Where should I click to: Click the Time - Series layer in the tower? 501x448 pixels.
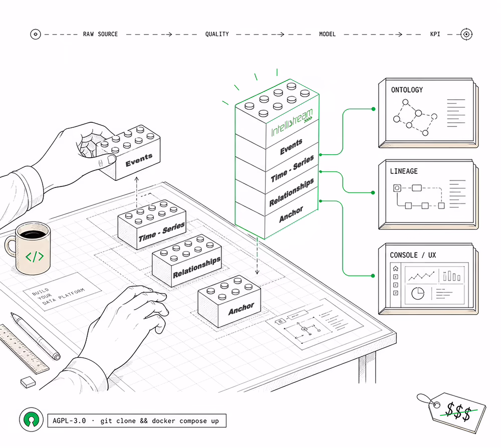point(293,169)
